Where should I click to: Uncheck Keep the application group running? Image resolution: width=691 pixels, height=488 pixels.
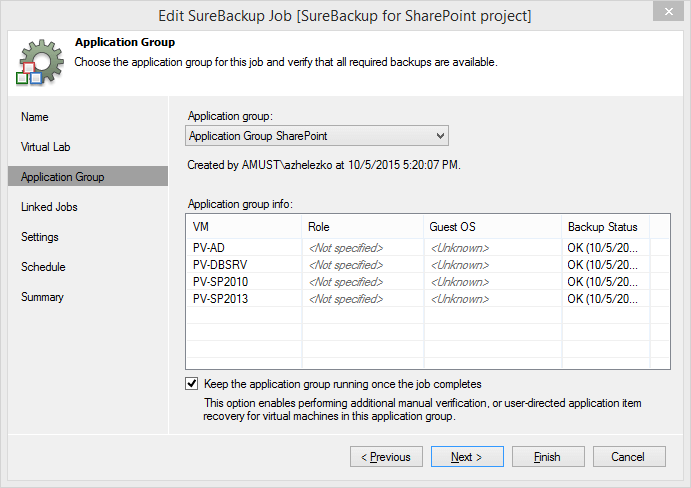tap(192, 384)
